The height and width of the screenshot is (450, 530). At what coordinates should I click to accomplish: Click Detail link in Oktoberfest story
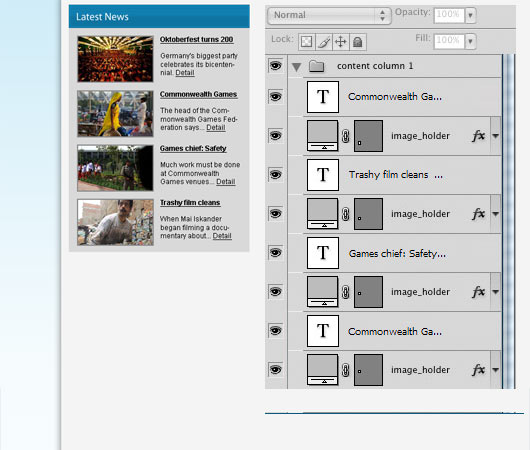(x=185, y=73)
